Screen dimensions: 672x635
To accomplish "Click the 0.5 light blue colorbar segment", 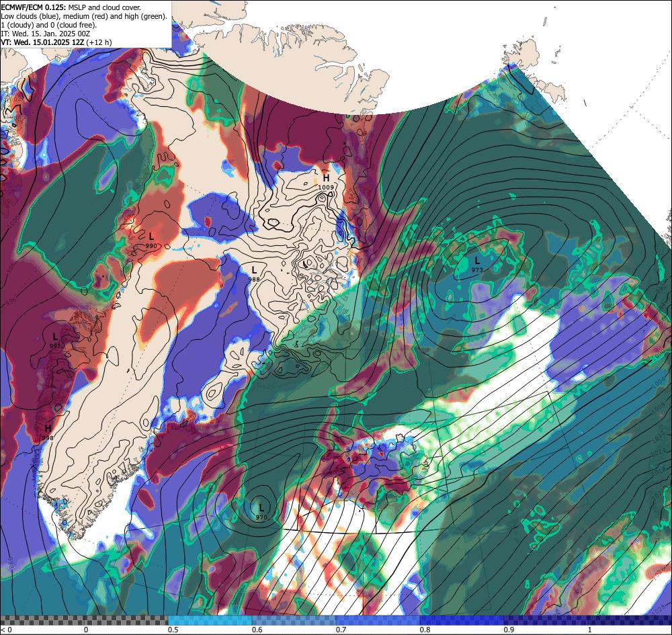I will (210, 620).
